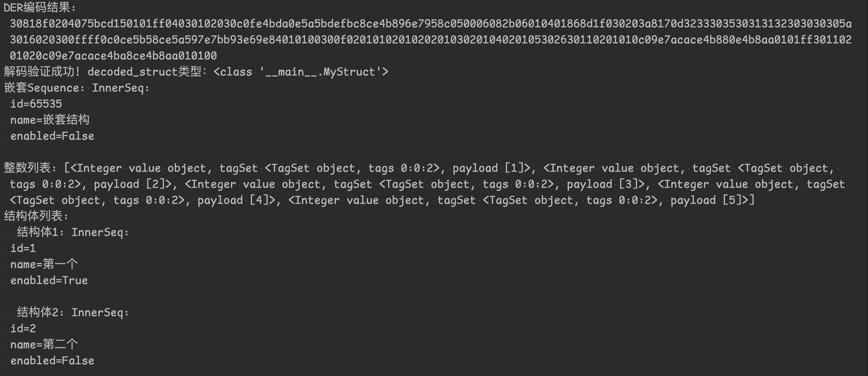The image size is (868, 376).
Task: Click the "结构体列表:" heading line
Action: tap(36, 216)
